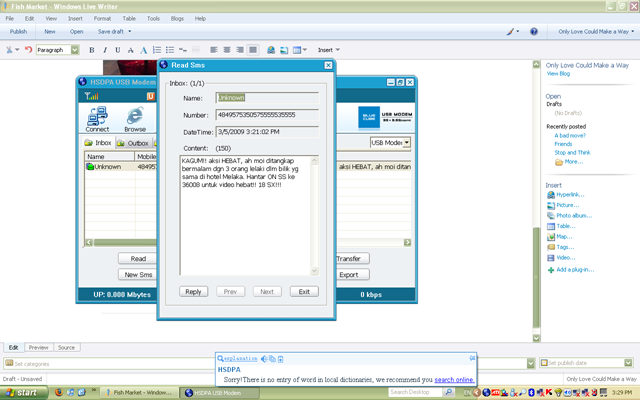Open recently posted 'A bad move?'
Image resolution: width=640 pixels, height=400 pixels.
point(570,136)
